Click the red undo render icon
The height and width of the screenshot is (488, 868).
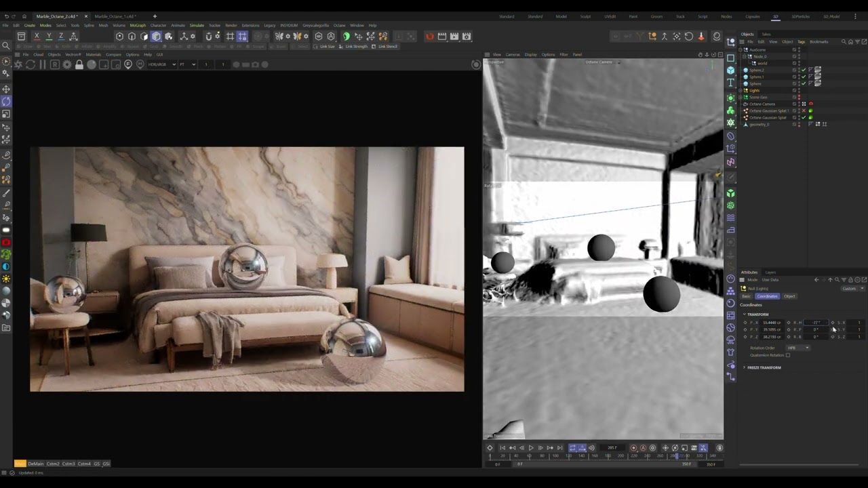(x=429, y=37)
